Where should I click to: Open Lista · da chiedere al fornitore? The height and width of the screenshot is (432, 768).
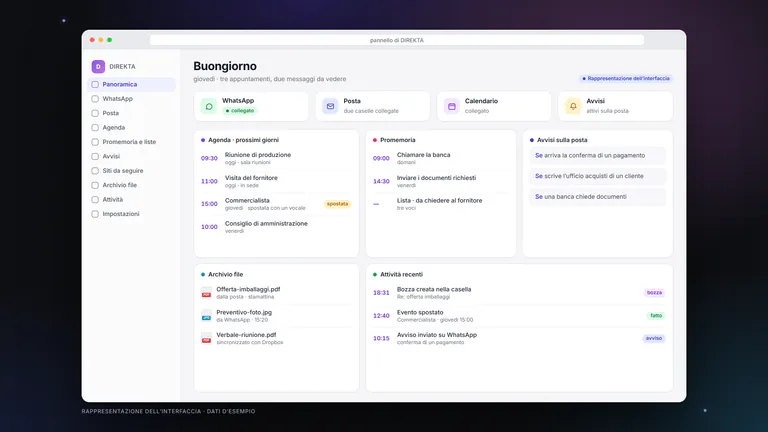coord(441,204)
